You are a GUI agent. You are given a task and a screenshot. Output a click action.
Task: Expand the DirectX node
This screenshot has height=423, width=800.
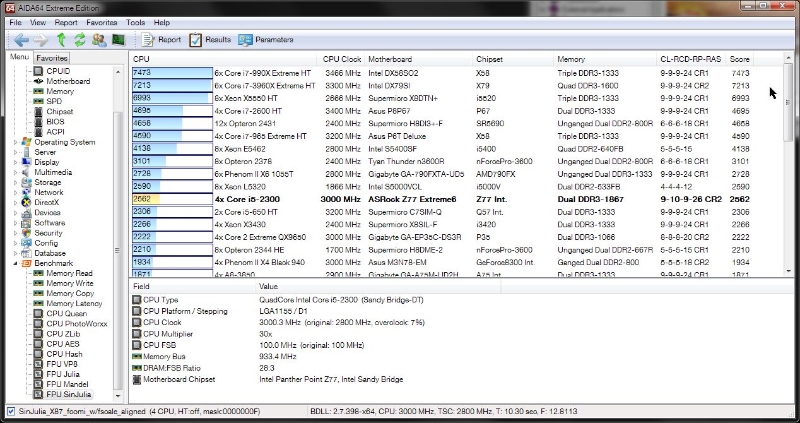15,203
